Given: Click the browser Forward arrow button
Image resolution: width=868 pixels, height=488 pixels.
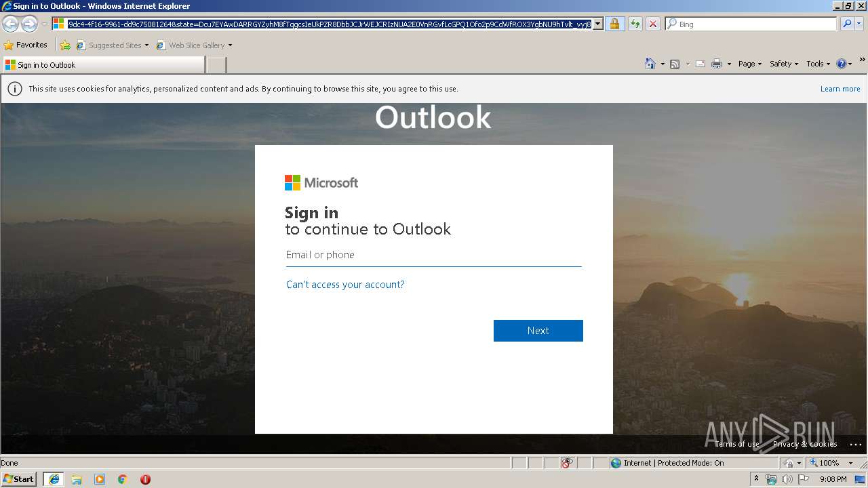Looking at the screenshot, I should (28, 24).
